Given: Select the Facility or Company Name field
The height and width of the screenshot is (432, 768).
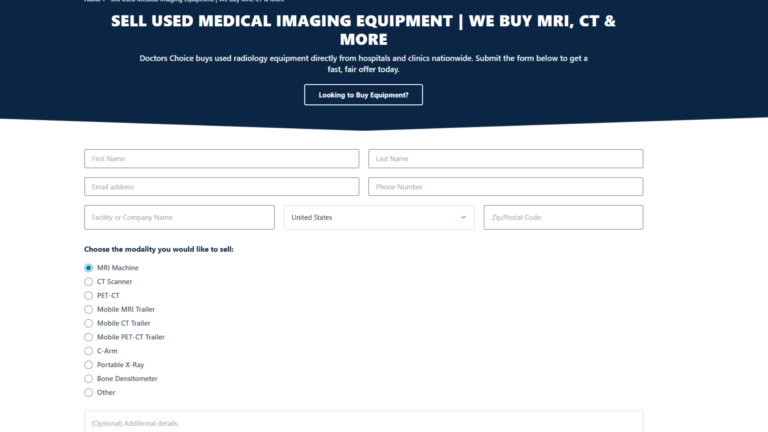Looking at the screenshot, I should pyautogui.click(x=179, y=217).
